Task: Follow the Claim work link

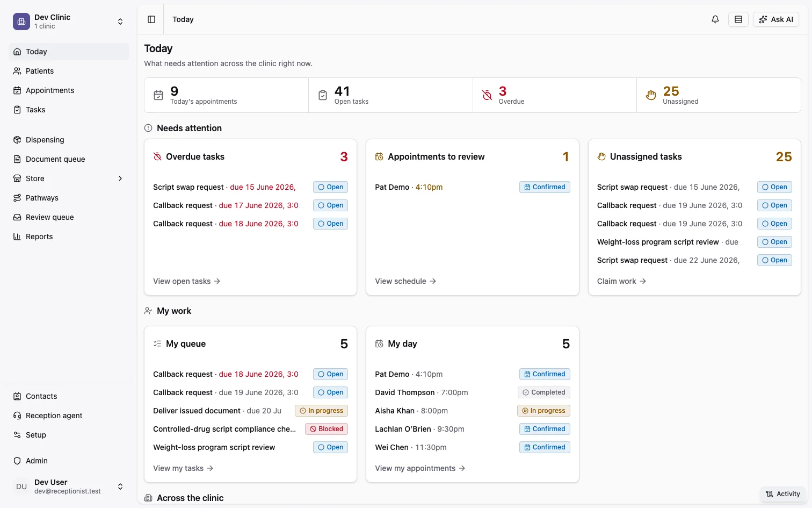Action: coord(621,281)
